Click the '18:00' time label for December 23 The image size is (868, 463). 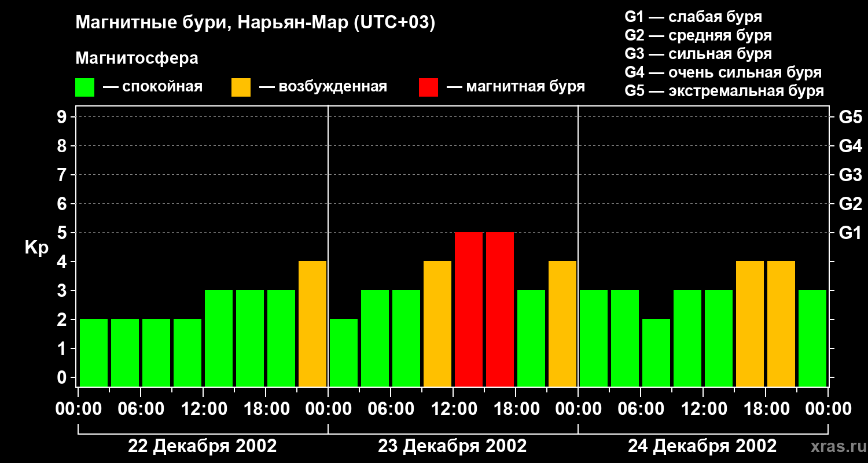[516, 409]
